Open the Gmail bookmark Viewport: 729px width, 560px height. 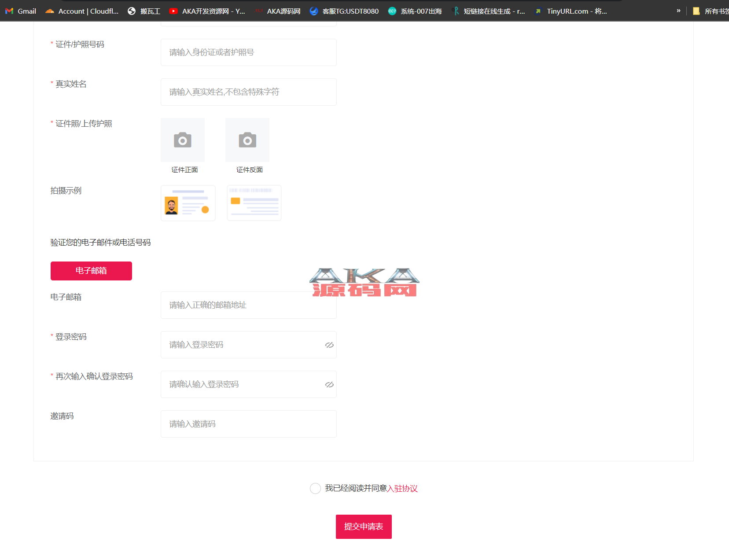coord(21,11)
